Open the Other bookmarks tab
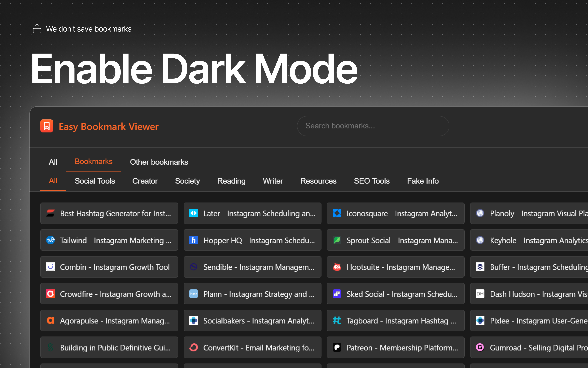 coord(159,162)
